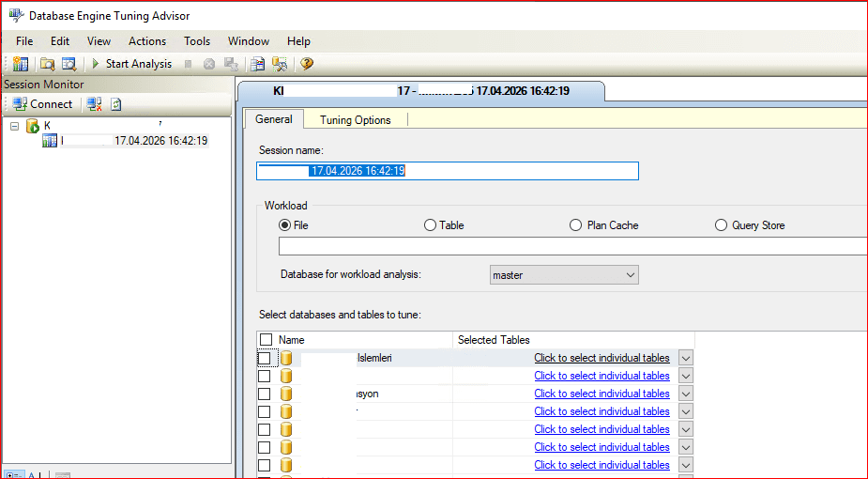Click the Disconnect server icon in Session Monitor
The width and height of the screenshot is (868, 479).
(x=94, y=104)
